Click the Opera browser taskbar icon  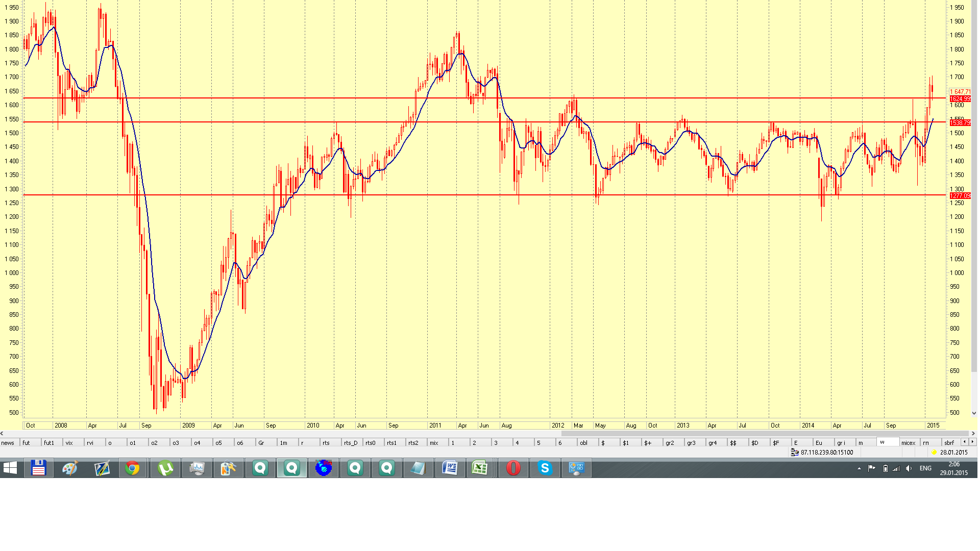point(513,468)
